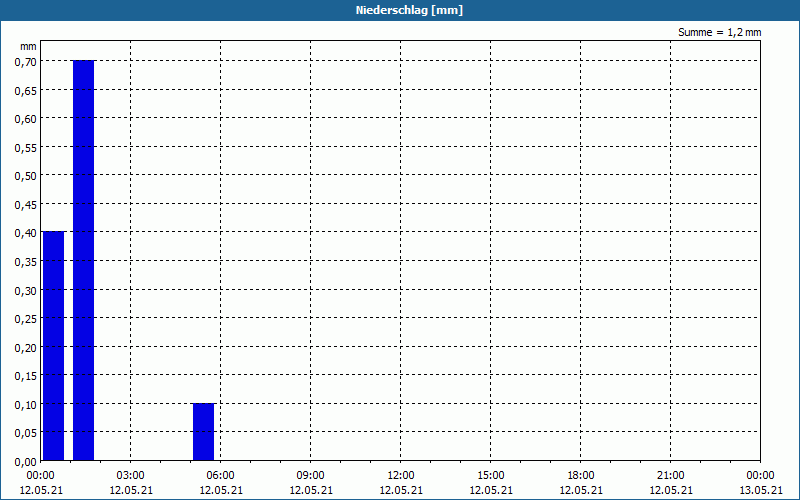800x500 pixels.
Task: Click the mm unit label on the y-axis
Action: point(28,46)
